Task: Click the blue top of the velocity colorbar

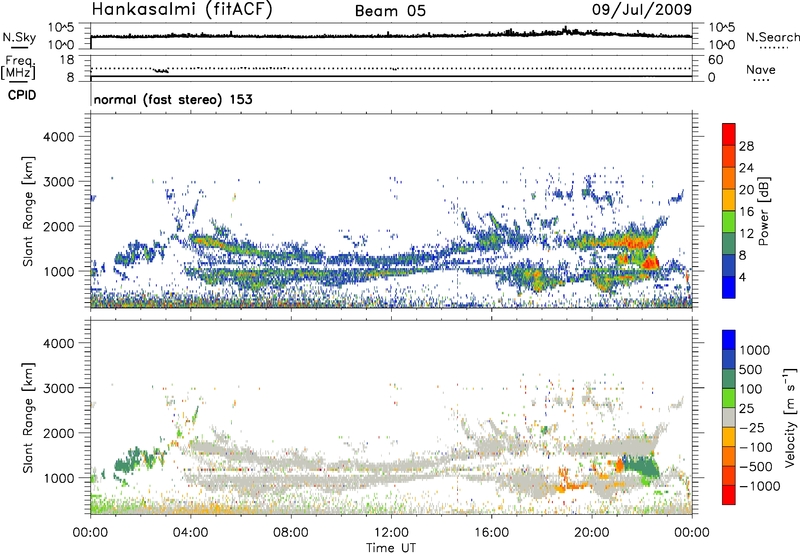Action: point(729,340)
